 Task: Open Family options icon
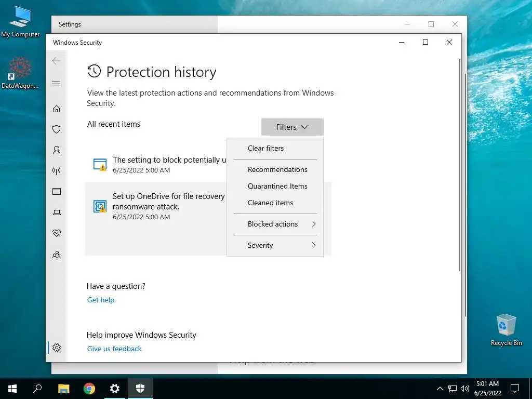tap(56, 255)
